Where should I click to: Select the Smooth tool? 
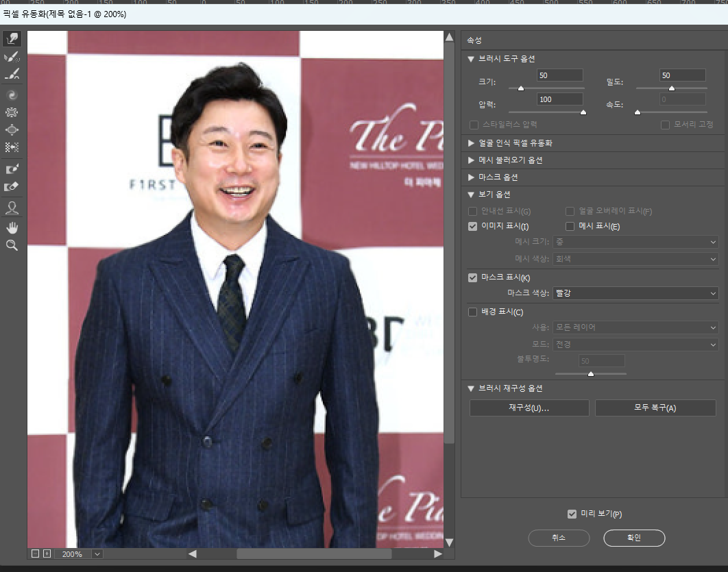tap(12, 75)
